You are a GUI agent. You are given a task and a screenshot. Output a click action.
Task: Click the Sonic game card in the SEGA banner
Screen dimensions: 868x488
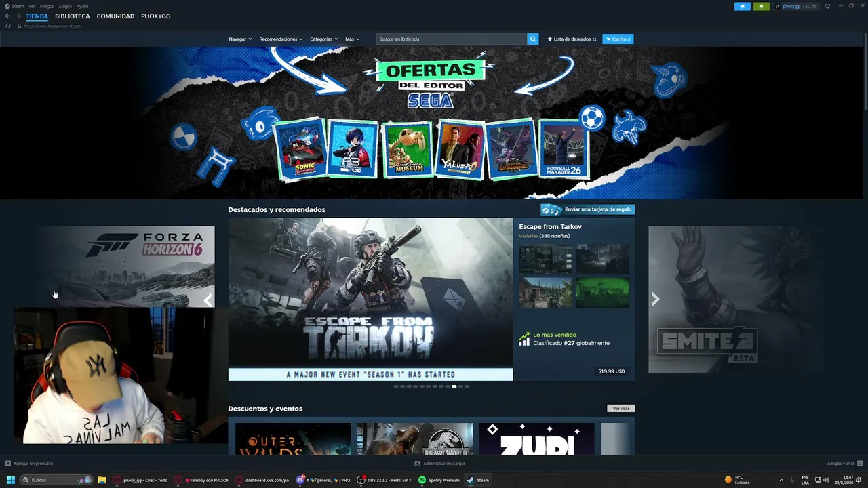[x=302, y=149]
